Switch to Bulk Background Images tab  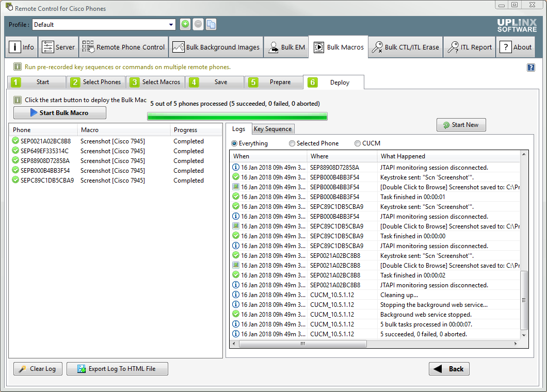pos(216,47)
